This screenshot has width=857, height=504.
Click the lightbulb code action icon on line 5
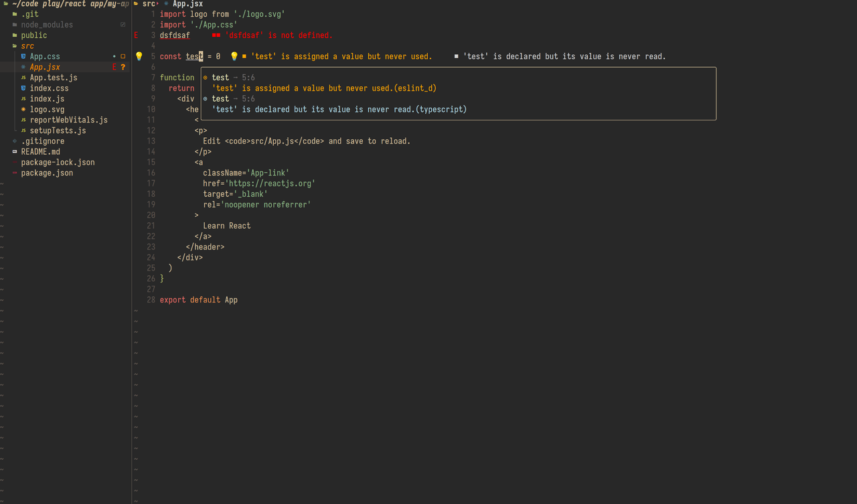[x=139, y=56]
